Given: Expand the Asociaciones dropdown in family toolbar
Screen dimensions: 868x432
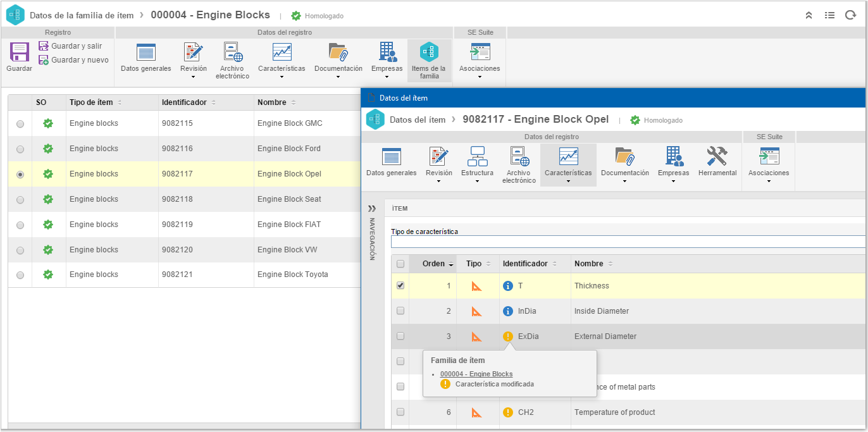Looking at the screenshot, I should coord(480,77).
